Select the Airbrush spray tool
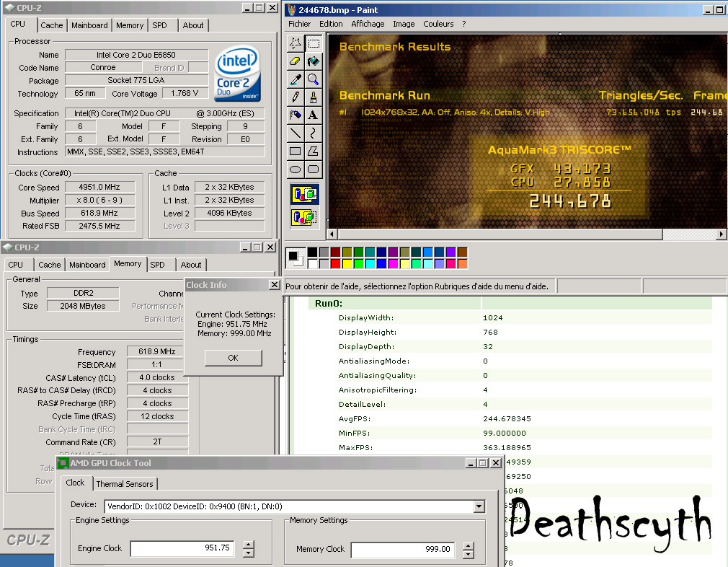 [296, 115]
